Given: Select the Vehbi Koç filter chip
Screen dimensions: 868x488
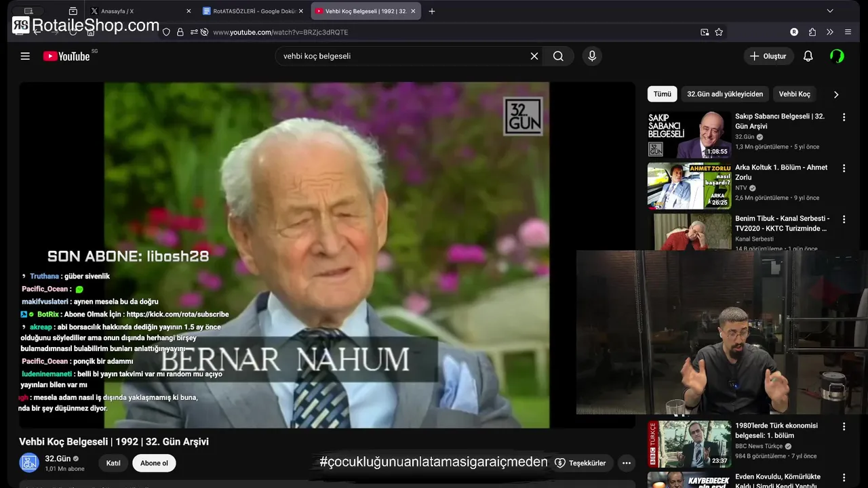Looking at the screenshot, I should 794,94.
